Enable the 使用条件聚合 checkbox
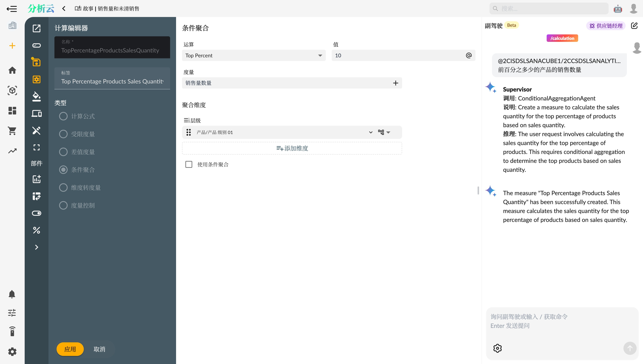 point(189,164)
